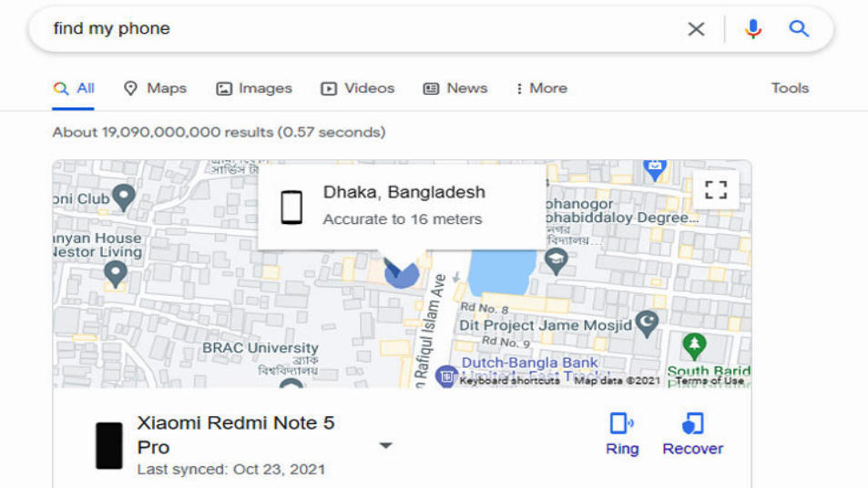Screen dimensions: 868x488
Task: Open the Images tab
Action: point(254,88)
